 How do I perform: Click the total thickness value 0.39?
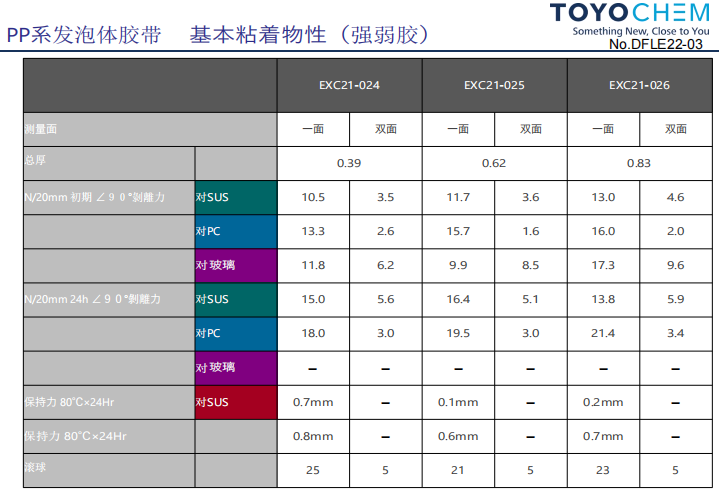tap(350, 162)
